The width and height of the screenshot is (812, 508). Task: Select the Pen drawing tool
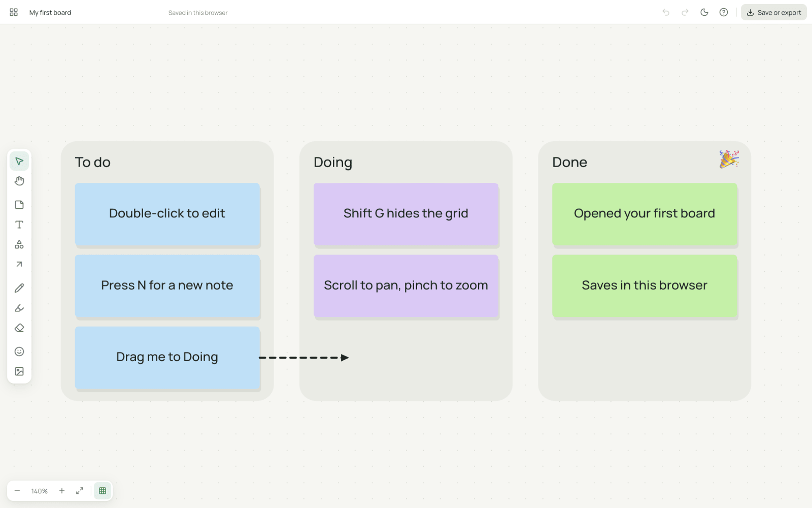[19, 288]
